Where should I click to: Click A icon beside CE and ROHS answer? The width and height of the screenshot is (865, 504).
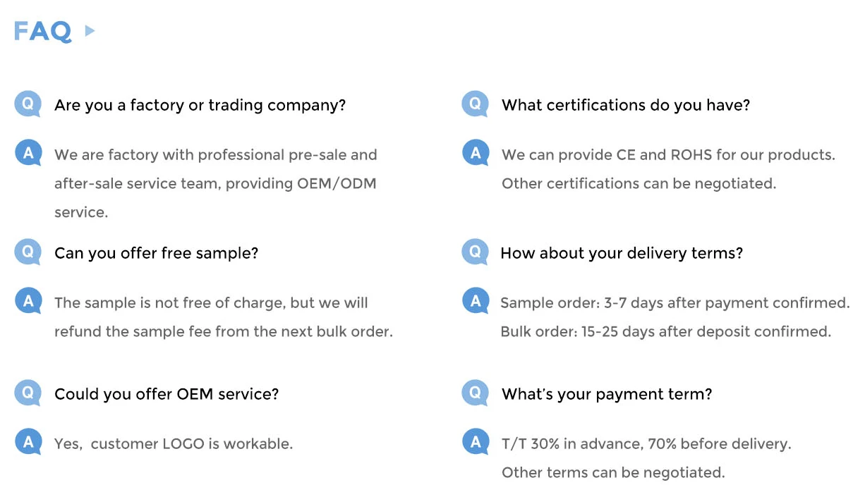point(476,154)
